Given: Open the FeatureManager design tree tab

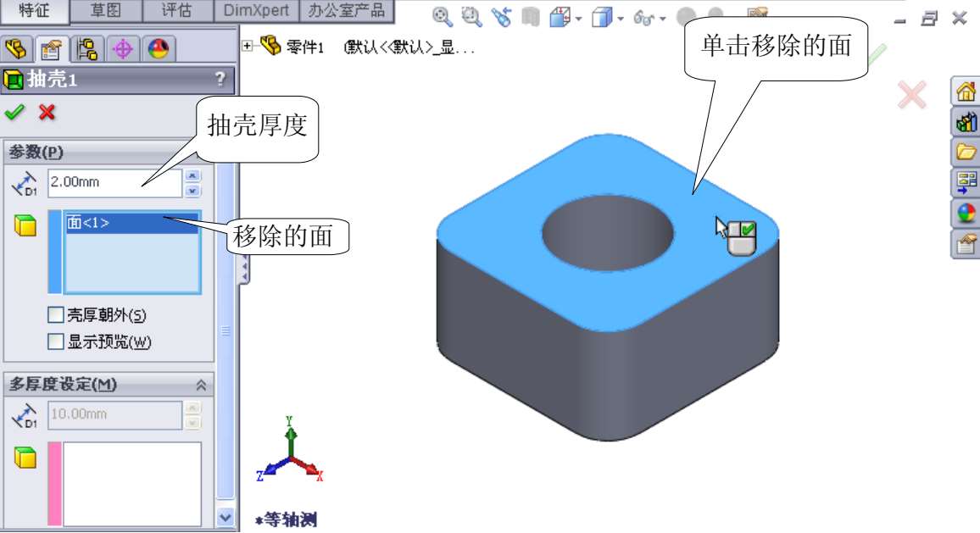Looking at the screenshot, I should pyautogui.click(x=18, y=49).
